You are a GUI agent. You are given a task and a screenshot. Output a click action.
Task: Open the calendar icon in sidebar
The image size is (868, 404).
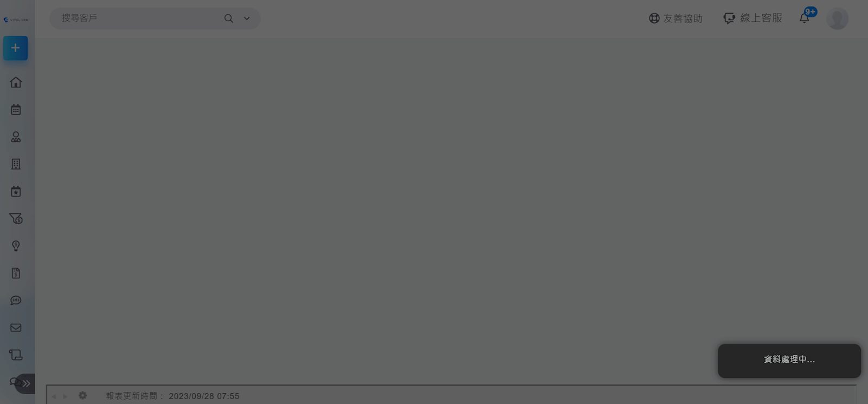(16, 110)
